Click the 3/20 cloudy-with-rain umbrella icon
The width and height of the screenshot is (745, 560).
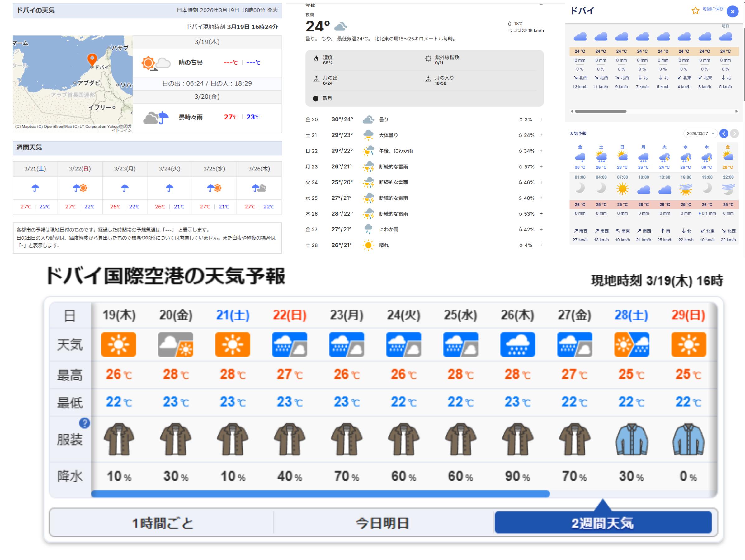[x=156, y=118]
